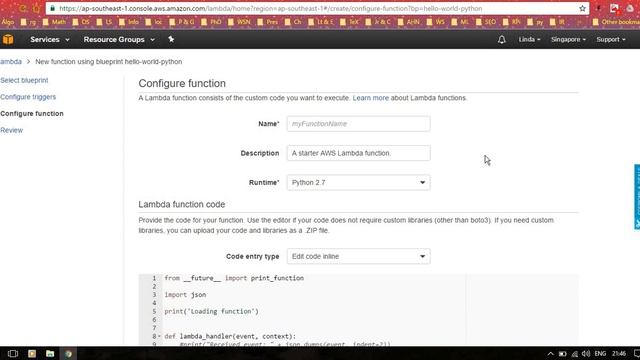Open the TeX bookmarks folder

(x=350, y=22)
